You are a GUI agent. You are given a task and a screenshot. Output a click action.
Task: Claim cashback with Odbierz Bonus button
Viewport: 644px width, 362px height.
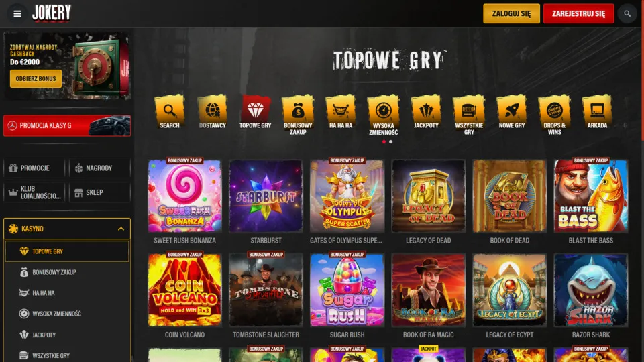click(x=36, y=79)
